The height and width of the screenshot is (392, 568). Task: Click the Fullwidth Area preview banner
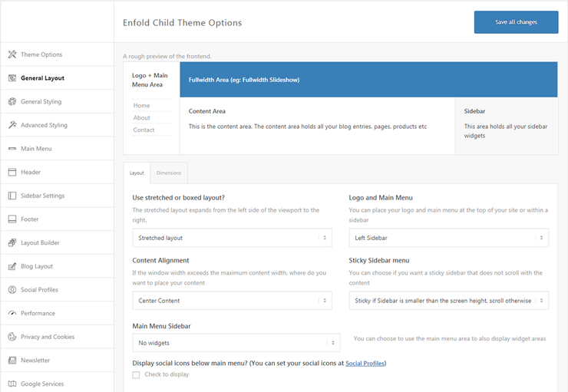[x=368, y=80]
